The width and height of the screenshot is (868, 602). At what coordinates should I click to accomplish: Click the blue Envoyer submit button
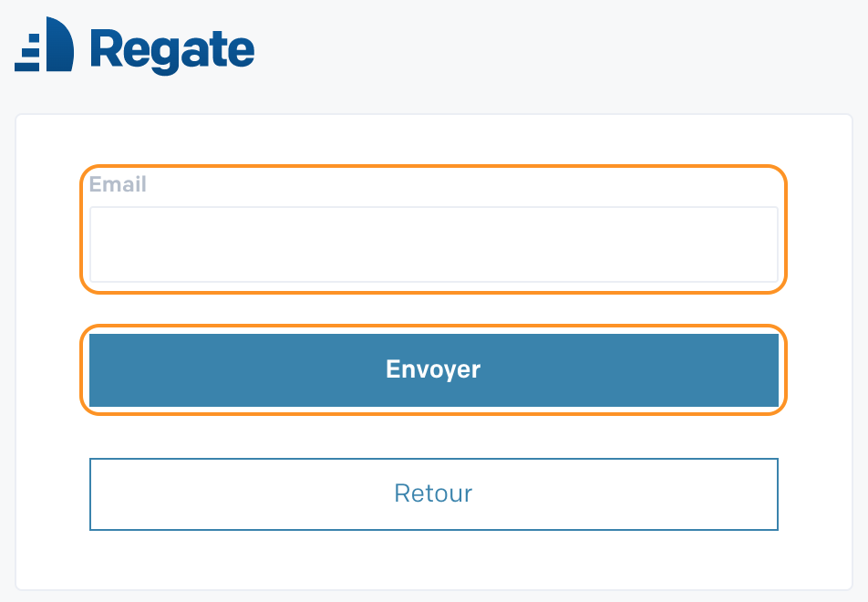pos(434,370)
